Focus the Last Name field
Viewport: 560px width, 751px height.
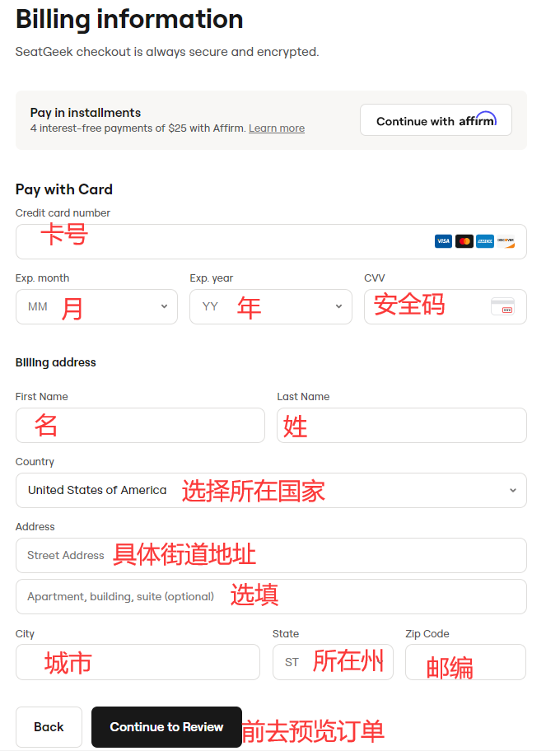coord(402,425)
